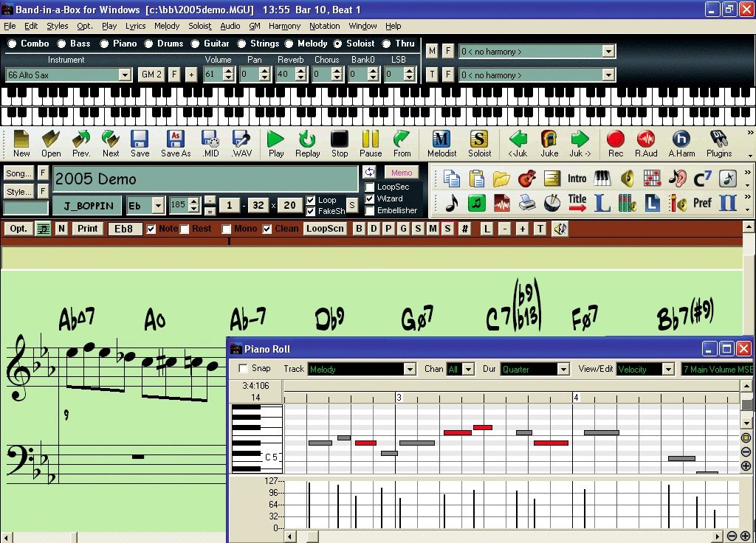Open the Piano Roll Chan dropdown
Screen dimensions: 756x543
[468, 369]
